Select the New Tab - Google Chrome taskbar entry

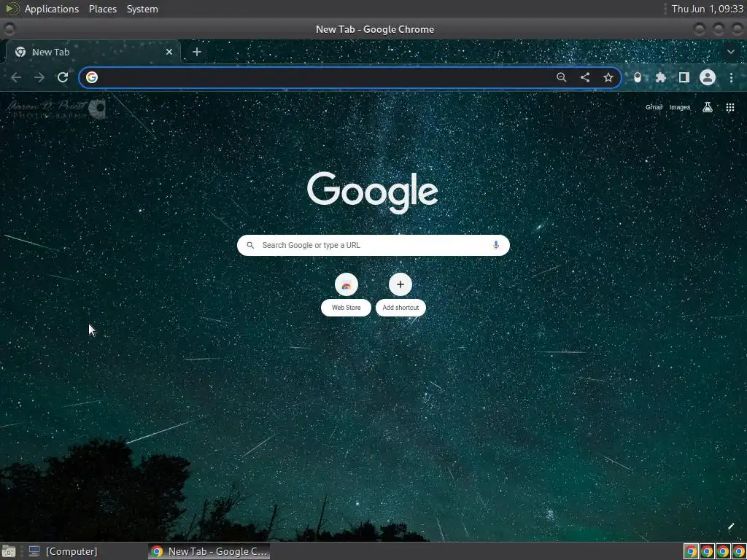(x=209, y=551)
